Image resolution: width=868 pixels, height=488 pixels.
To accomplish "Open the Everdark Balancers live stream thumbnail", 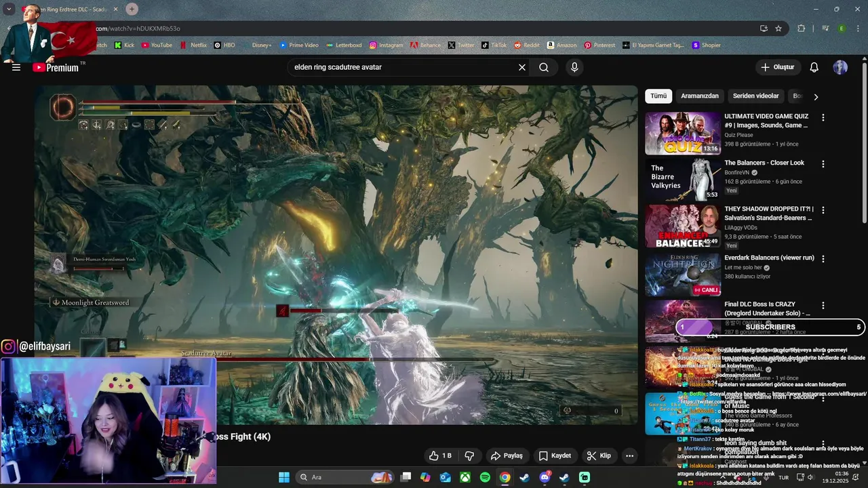I will pyautogui.click(x=683, y=274).
